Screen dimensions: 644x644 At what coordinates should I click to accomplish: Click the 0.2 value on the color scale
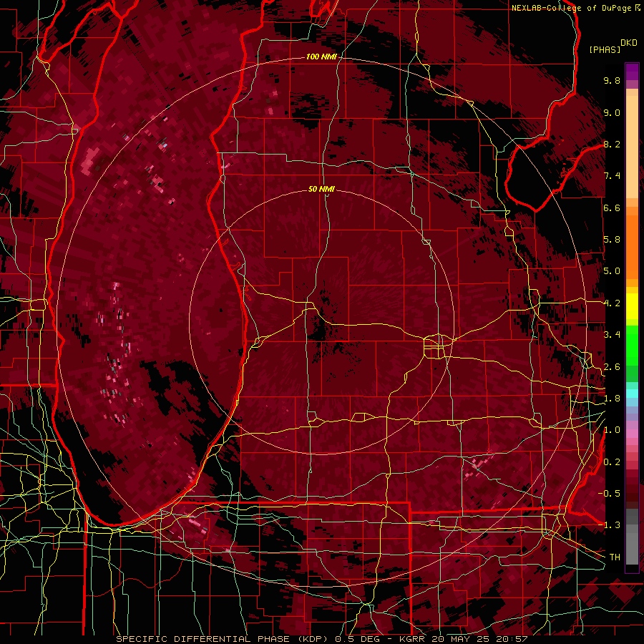(x=612, y=462)
